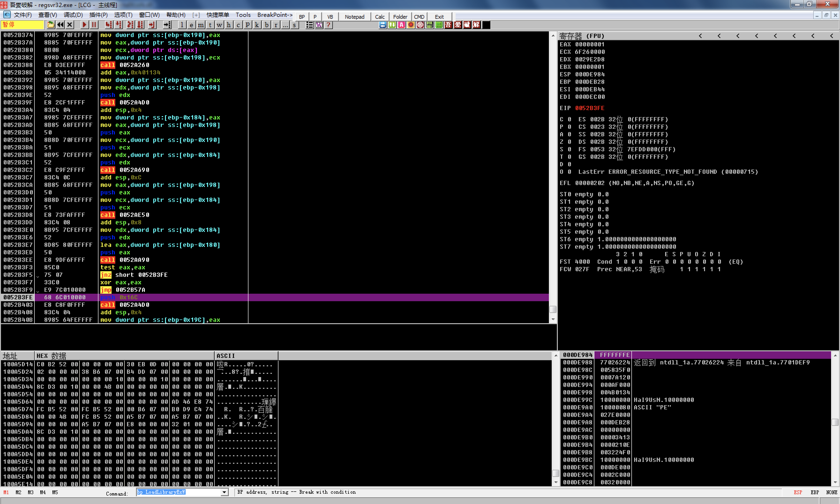Open the 调试(D) debug menu
Viewport: 840px width, 504px height.
73,15
